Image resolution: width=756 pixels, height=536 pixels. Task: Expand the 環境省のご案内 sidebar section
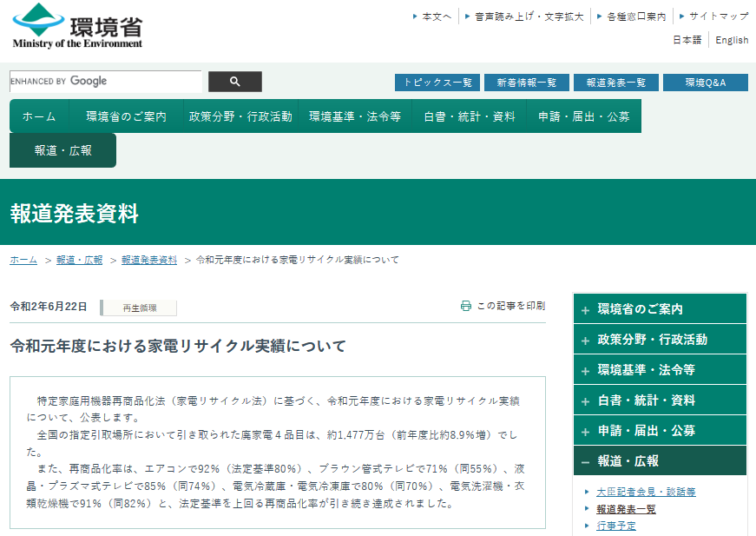click(x=660, y=309)
